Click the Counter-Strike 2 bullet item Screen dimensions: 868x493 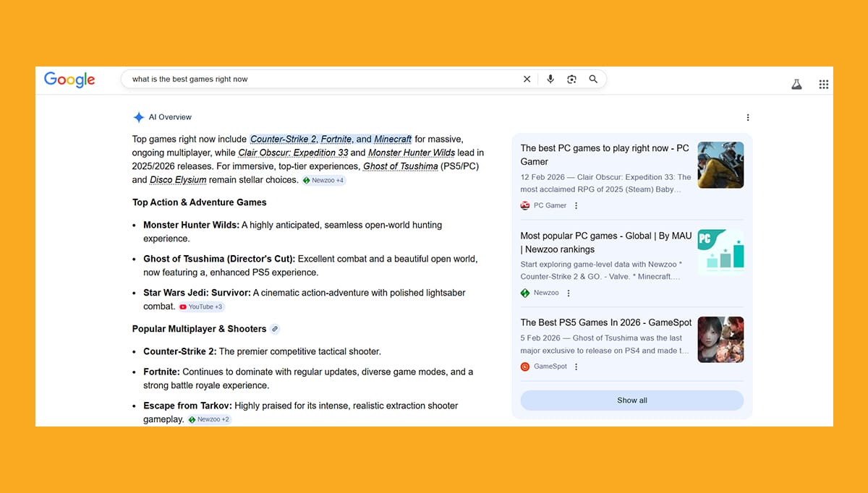tap(262, 351)
